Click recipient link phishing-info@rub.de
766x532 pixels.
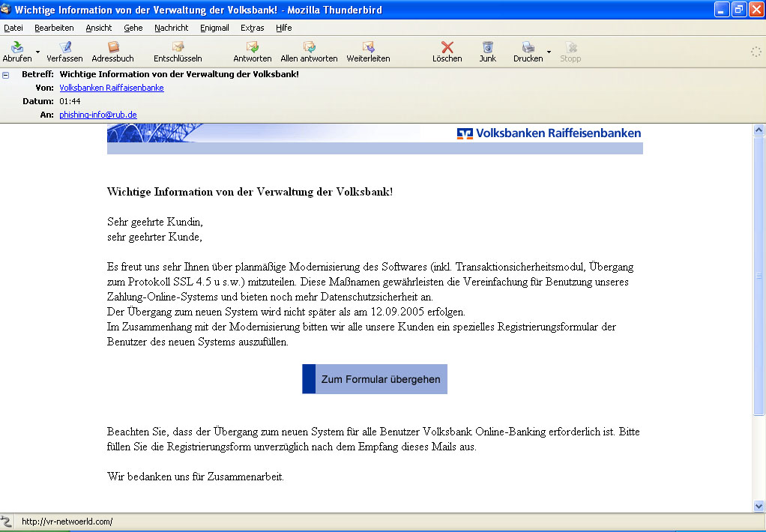(x=98, y=115)
